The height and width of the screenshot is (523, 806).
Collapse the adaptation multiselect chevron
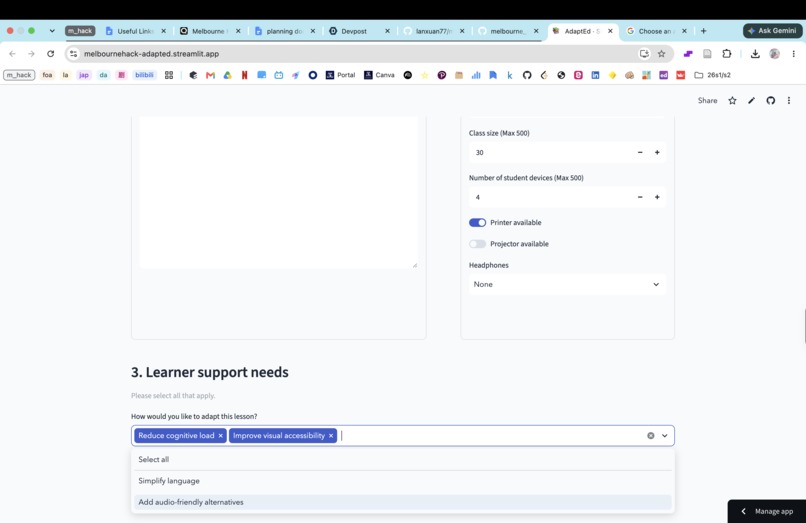click(665, 436)
